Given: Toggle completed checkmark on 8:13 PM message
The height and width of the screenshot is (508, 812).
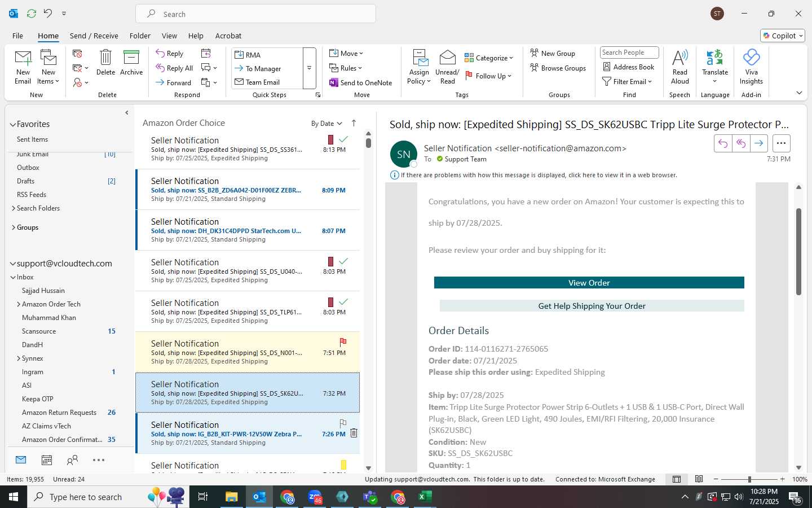Looking at the screenshot, I should click(343, 139).
